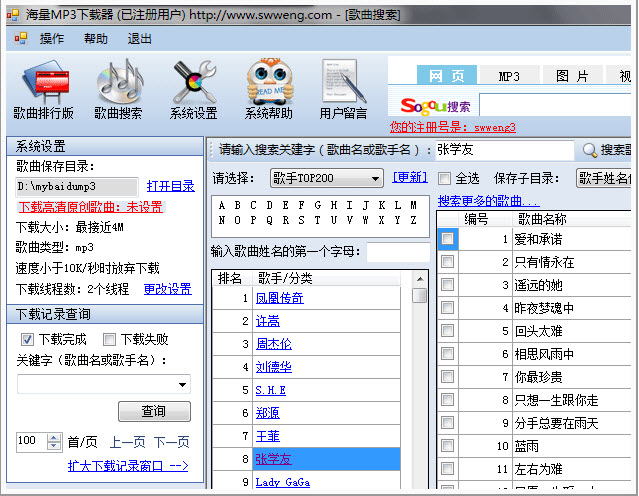Click the 编号 column header
The image size is (639, 496).
[476, 219]
